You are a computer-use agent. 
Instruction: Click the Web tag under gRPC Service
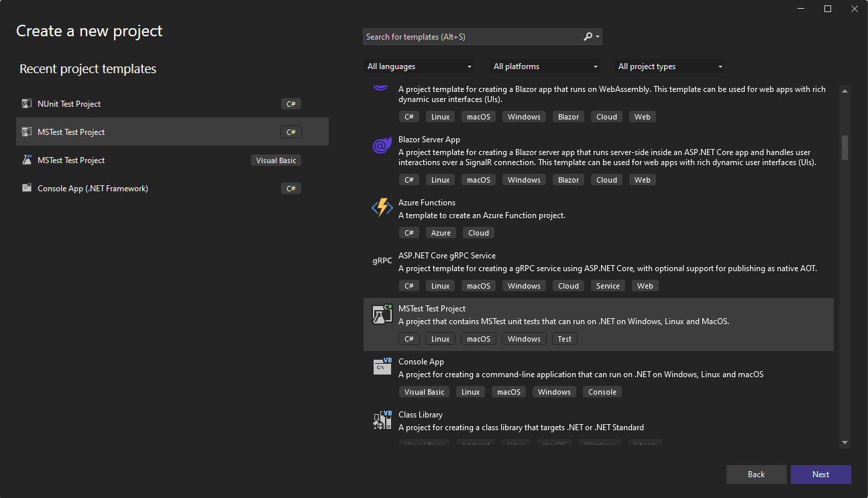[645, 286]
